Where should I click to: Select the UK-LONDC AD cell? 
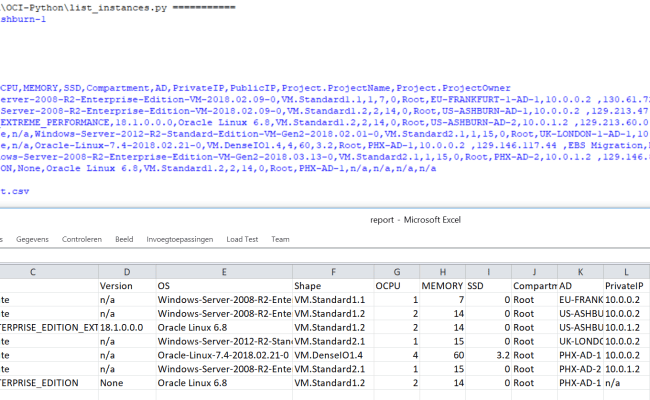(580, 342)
